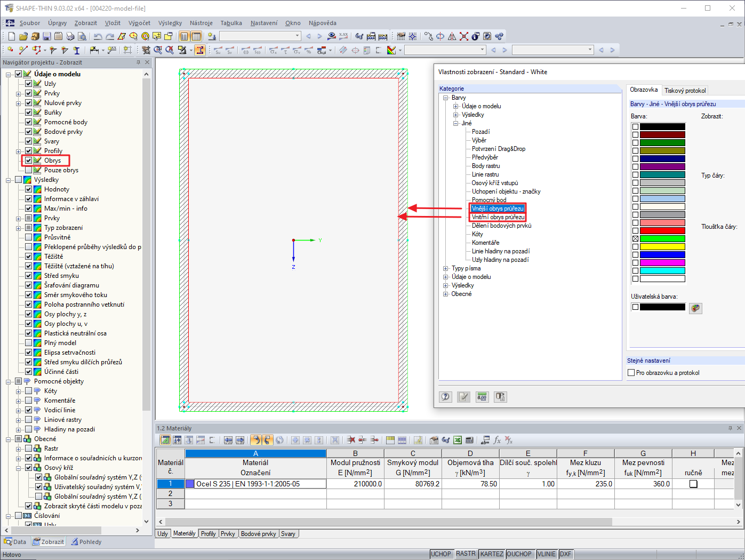Click the delete row red X icon in table toolbar
This screenshot has width=745, height=560.
coord(351,440)
